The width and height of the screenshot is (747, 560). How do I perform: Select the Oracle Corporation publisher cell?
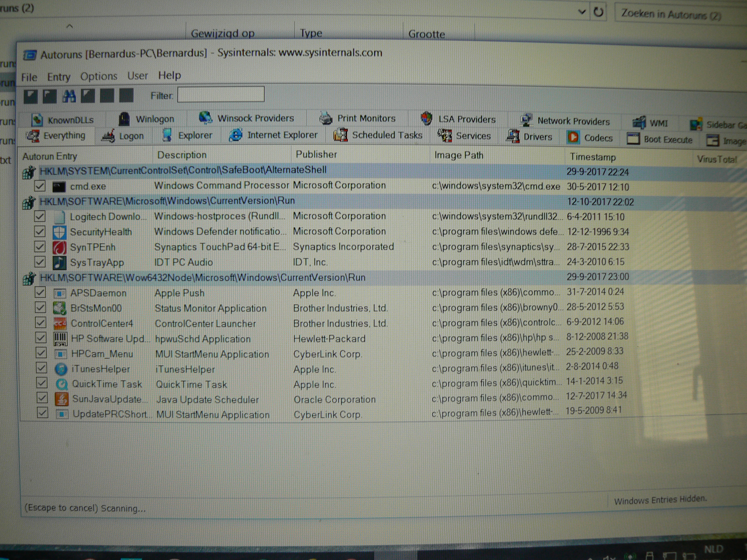334,399
